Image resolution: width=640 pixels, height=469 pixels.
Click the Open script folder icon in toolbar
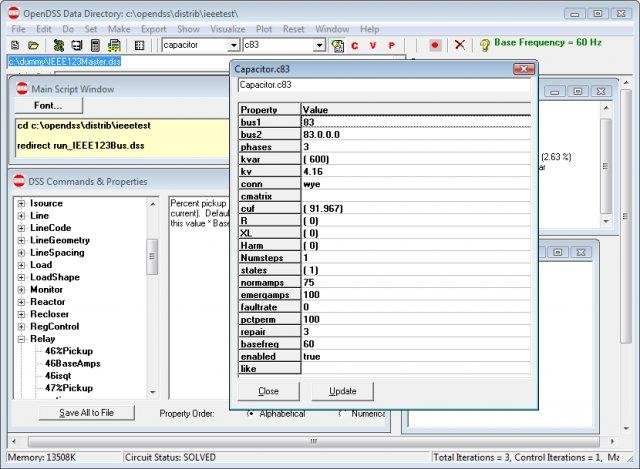point(33,46)
